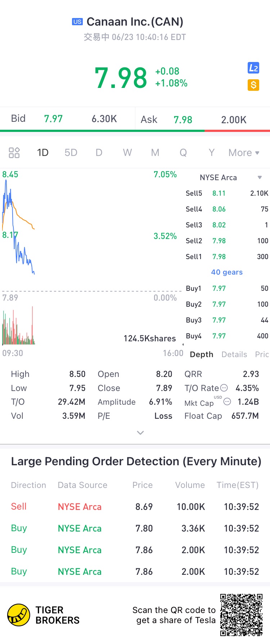
Task: Select the W weekly chart period
Action: click(x=127, y=153)
